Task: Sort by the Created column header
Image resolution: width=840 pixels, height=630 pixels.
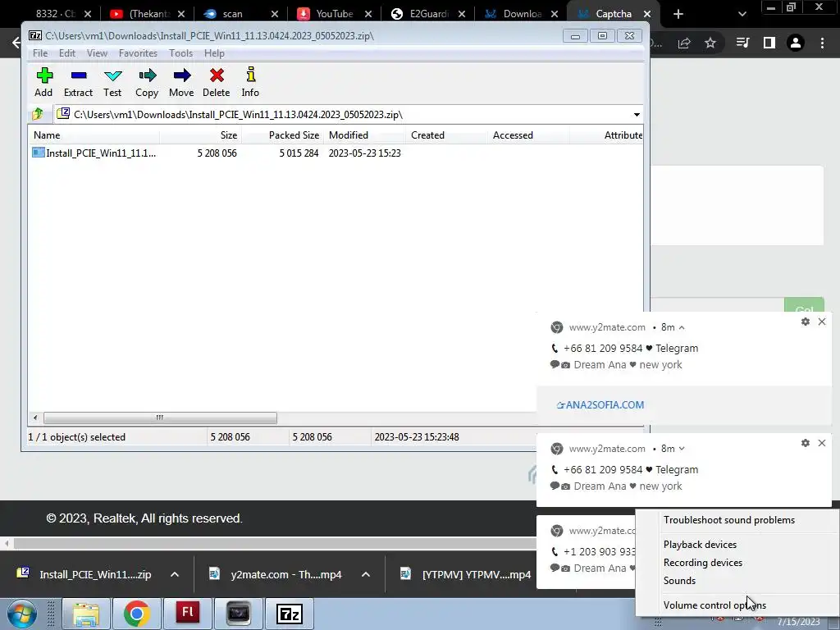Action: tap(446, 135)
